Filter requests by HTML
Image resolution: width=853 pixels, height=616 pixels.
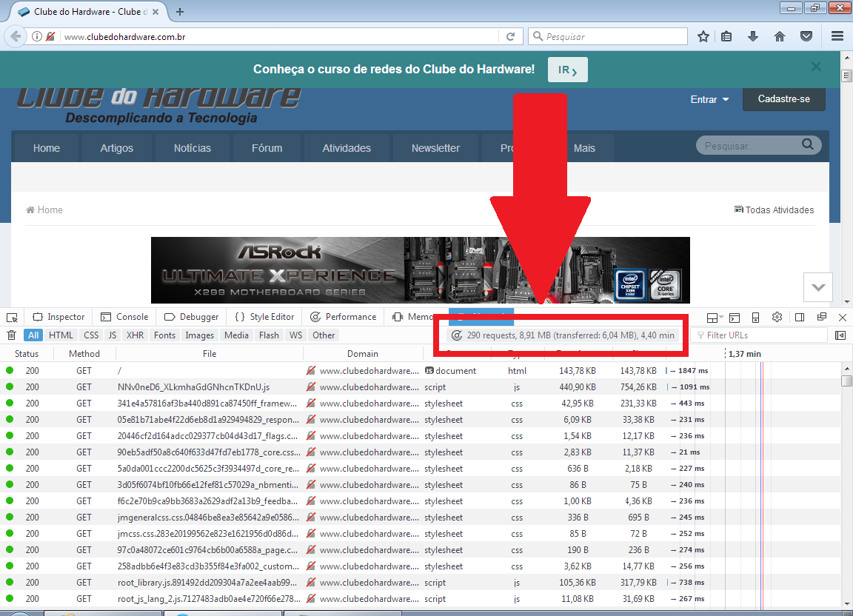point(61,335)
